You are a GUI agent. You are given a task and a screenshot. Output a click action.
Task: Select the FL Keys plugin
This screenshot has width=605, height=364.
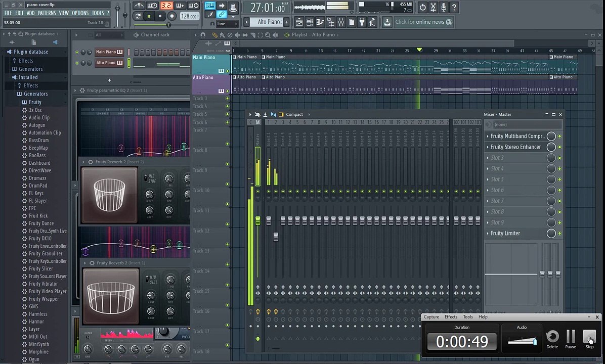click(36, 193)
